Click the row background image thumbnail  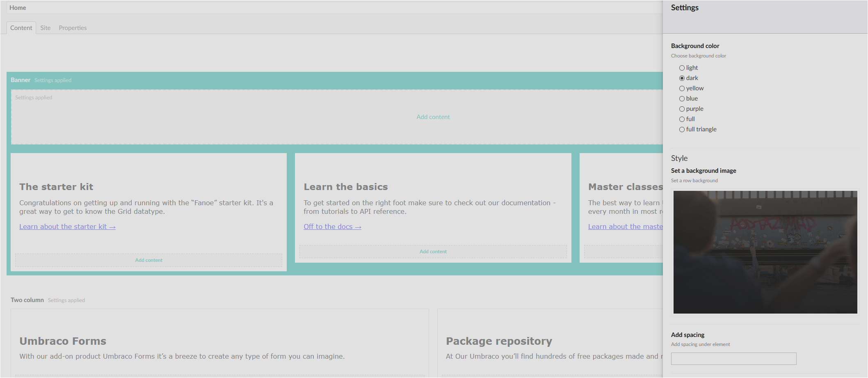click(765, 252)
